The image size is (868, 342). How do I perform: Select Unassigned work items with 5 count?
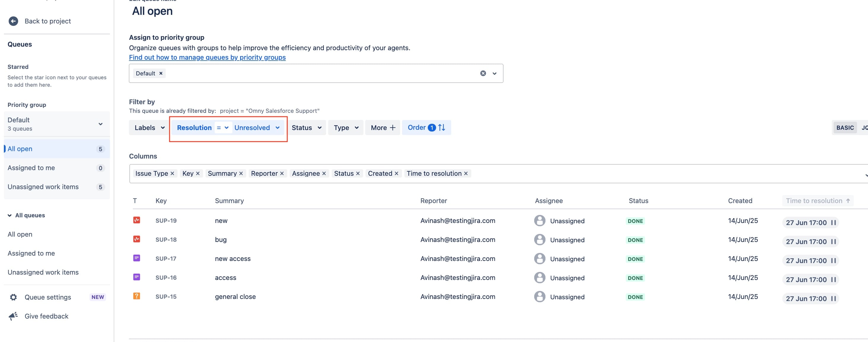pyautogui.click(x=57, y=187)
